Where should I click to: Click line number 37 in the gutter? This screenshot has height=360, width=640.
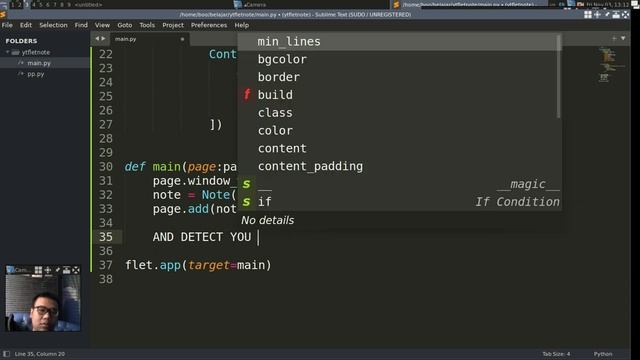pos(106,265)
